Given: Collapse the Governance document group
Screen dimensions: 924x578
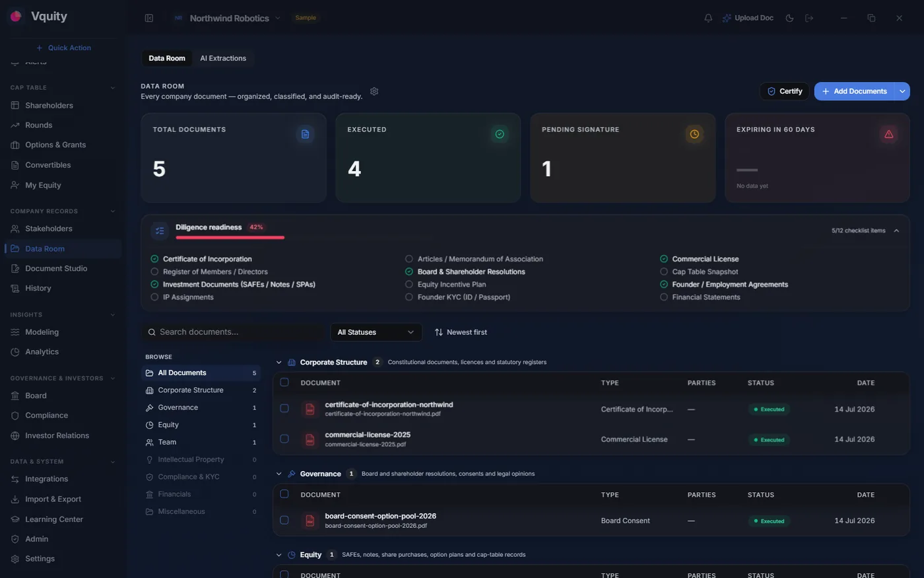Looking at the screenshot, I should (x=279, y=474).
